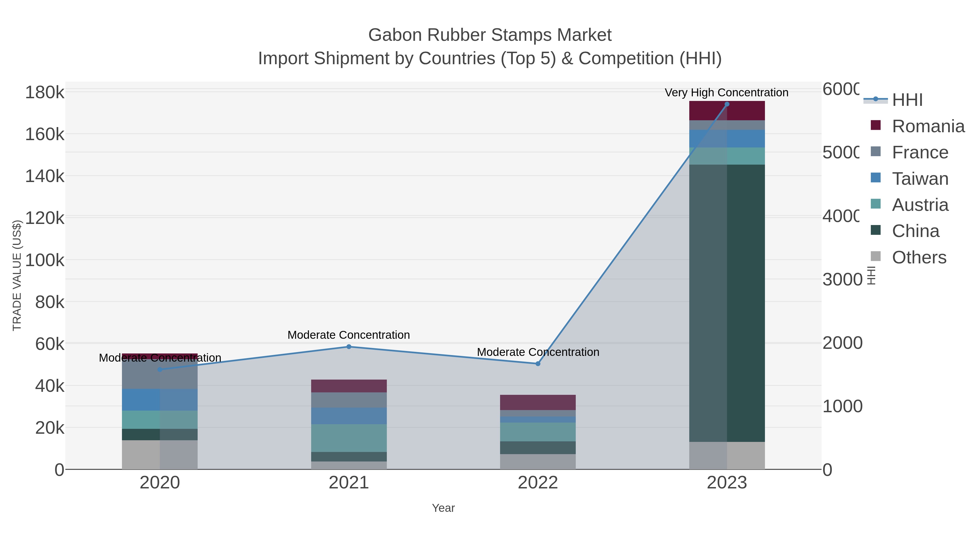Toggle the Others legend entry

point(908,257)
